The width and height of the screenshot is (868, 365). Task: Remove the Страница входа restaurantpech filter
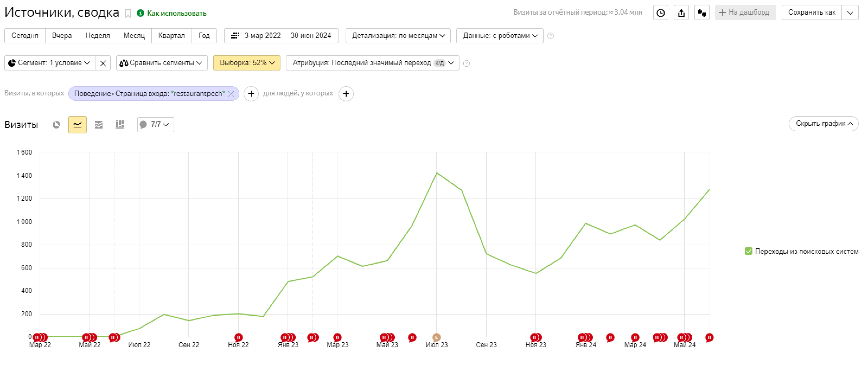pos(231,94)
